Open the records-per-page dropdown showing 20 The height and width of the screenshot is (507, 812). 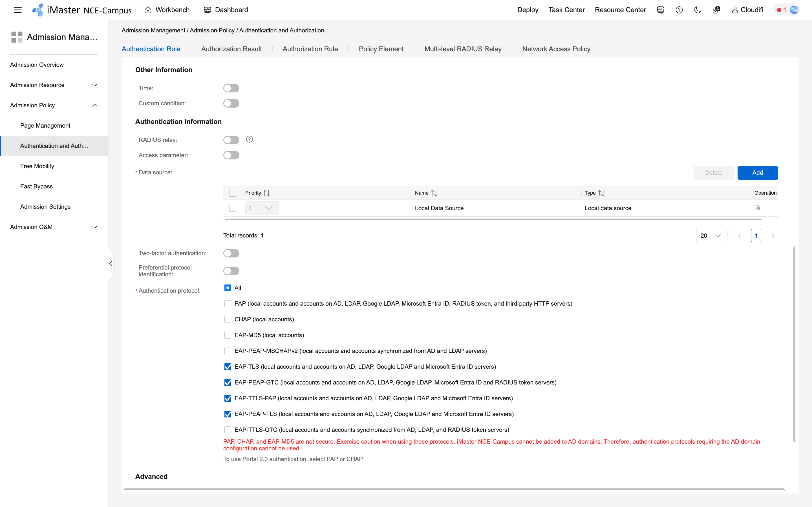pos(711,235)
